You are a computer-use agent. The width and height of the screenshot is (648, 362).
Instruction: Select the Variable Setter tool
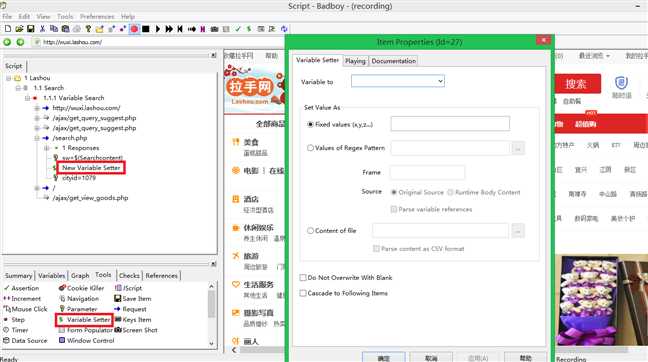(x=84, y=320)
